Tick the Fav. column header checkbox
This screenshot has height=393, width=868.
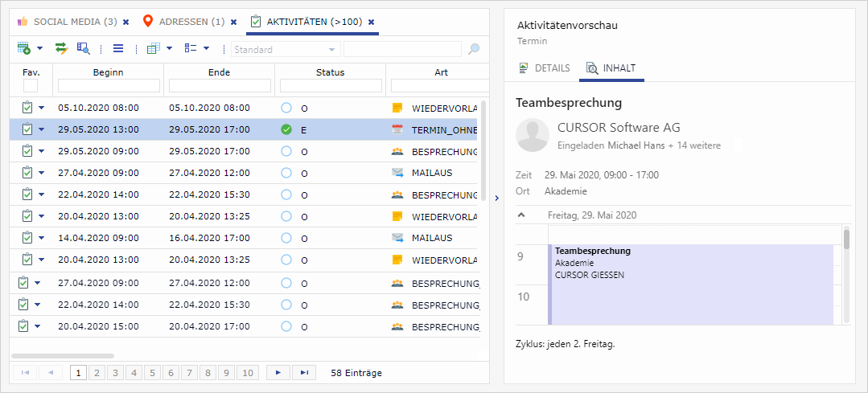tap(31, 86)
